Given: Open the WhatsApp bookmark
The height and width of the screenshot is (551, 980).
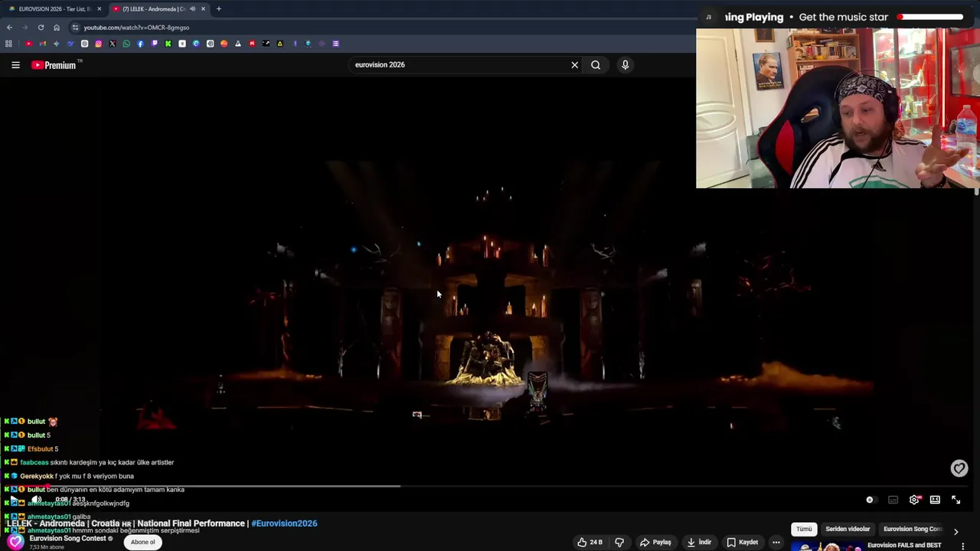Looking at the screenshot, I should click(x=126, y=44).
